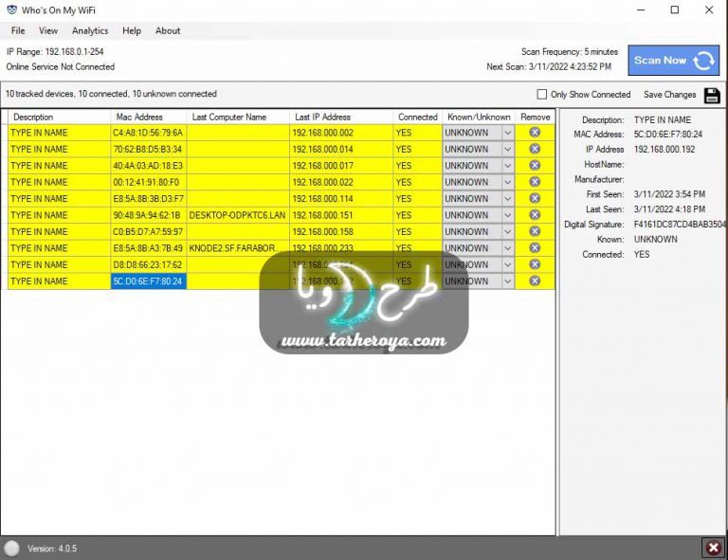Click the refresh arrows on Scan Now
728x560 pixels.
(x=704, y=61)
